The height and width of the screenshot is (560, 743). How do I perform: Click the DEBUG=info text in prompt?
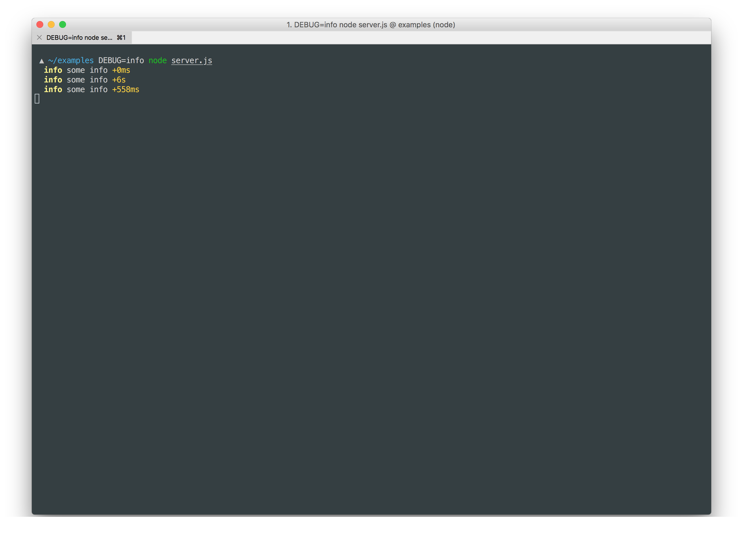coord(121,61)
